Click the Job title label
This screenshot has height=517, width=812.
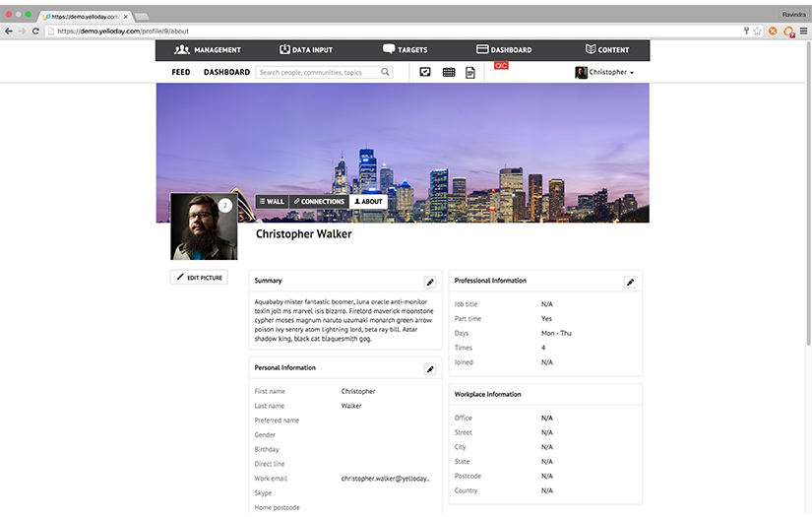coord(467,304)
